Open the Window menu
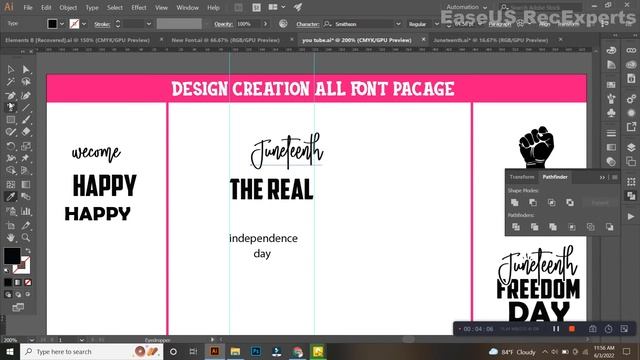This screenshot has height=360, width=640. [x=187, y=7]
